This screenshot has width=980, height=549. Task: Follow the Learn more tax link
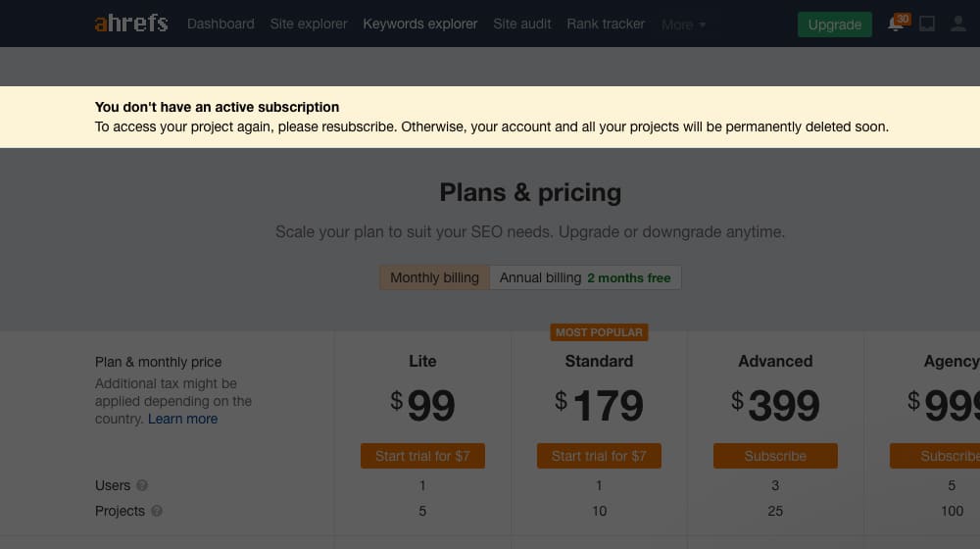click(182, 419)
